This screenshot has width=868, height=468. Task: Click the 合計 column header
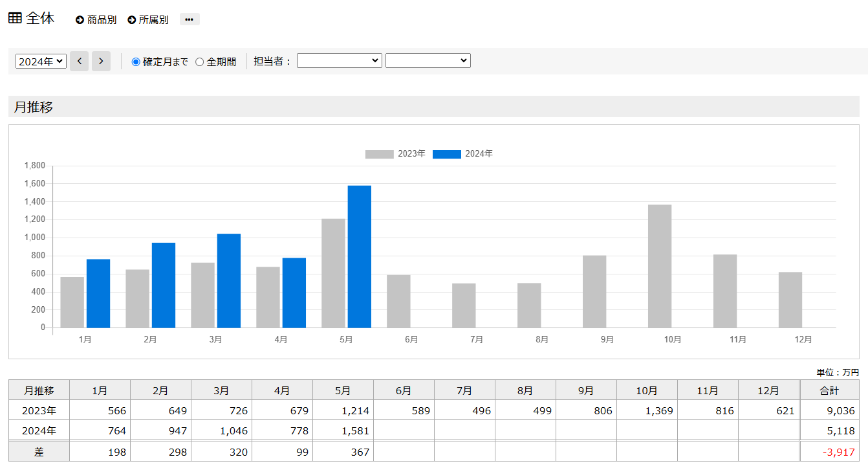point(829,390)
